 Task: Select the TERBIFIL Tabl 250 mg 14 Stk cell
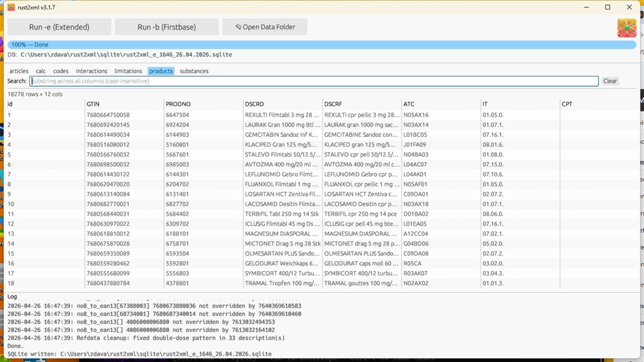pyautogui.click(x=282, y=214)
